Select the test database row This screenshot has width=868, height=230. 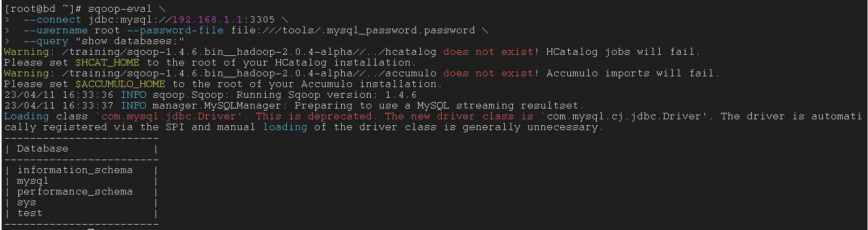30,213
